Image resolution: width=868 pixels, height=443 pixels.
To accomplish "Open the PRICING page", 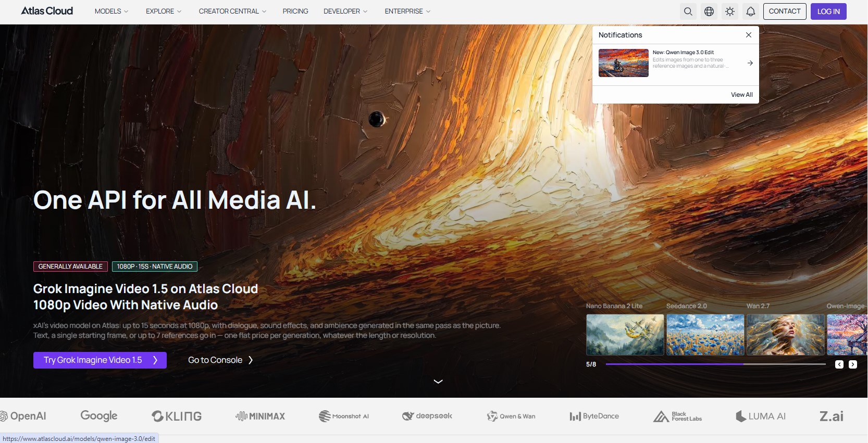I will pyautogui.click(x=295, y=11).
